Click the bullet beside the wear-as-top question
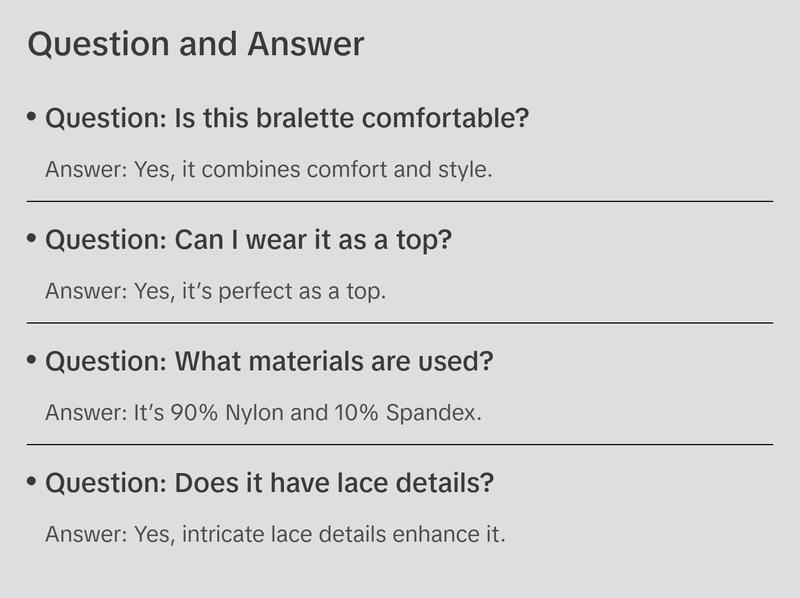The width and height of the screenshot is (800, 598). click(32, 239)
